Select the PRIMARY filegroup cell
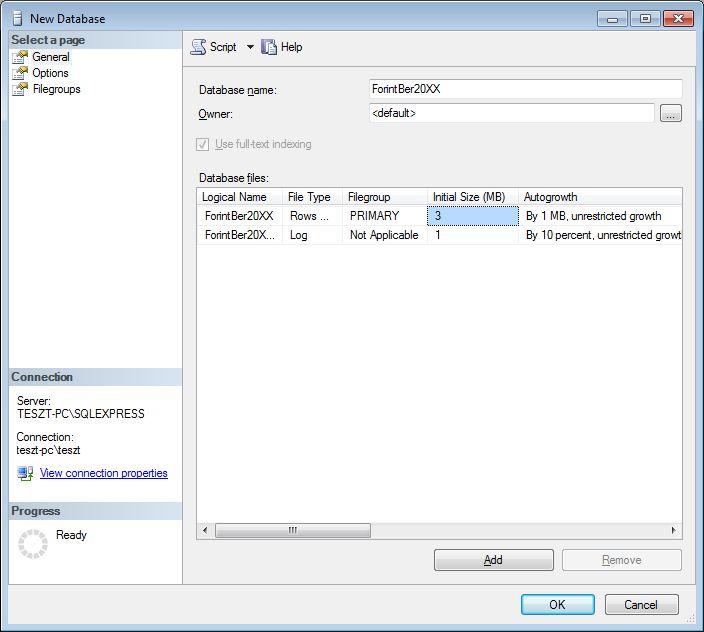The width and height of the screenshot is (704, 632). tap(384, 216)
